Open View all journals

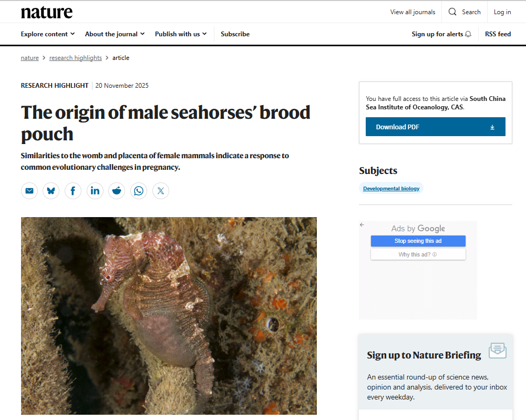coord(412,12)
